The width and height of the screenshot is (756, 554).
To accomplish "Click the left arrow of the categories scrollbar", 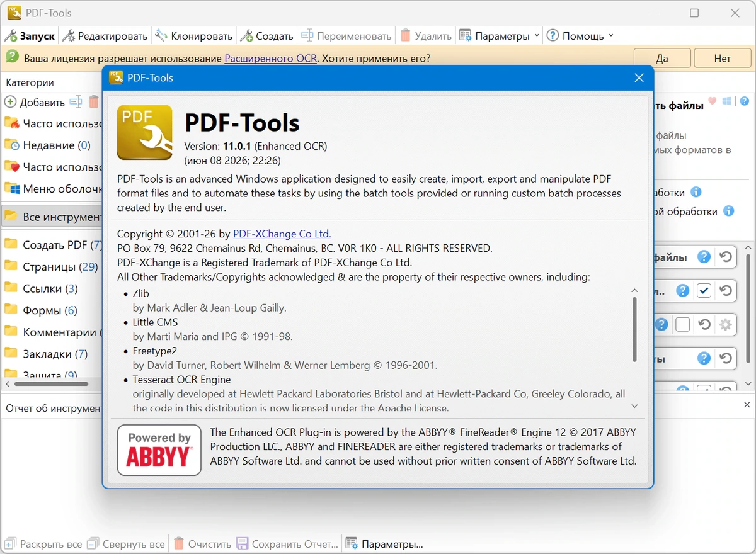I will coord(8,383).
